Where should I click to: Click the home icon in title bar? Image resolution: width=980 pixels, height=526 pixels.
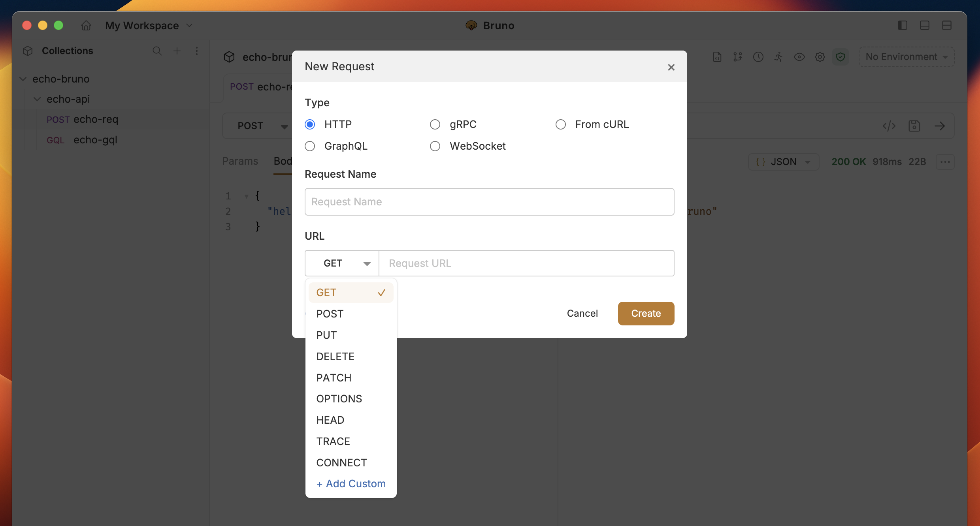(x=86, y=26)
